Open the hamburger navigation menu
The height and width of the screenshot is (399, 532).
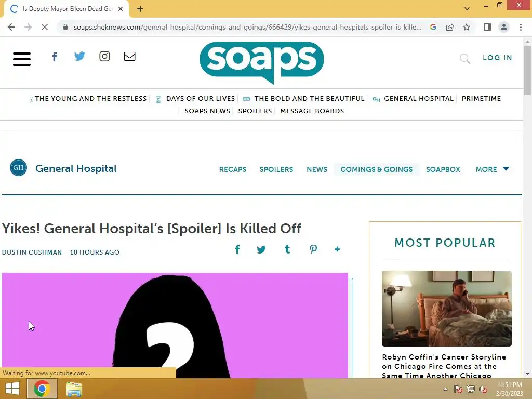(22, 59)
